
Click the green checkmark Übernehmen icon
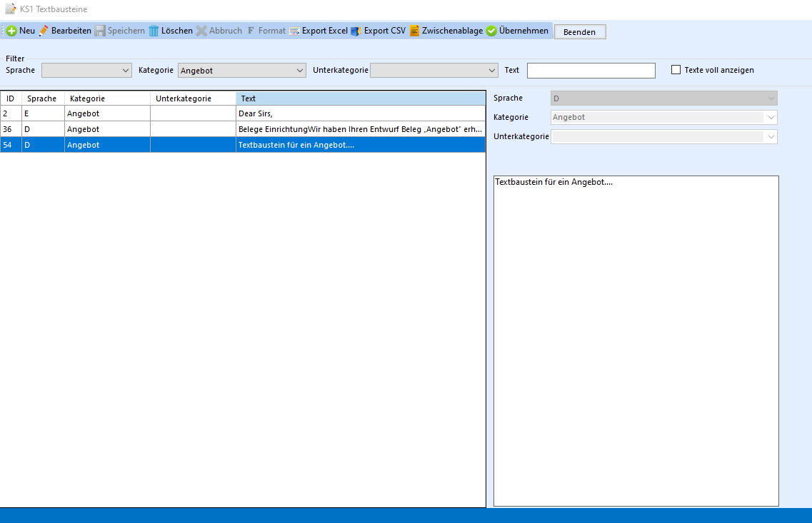pyautogui.click(x=491, y=31)
